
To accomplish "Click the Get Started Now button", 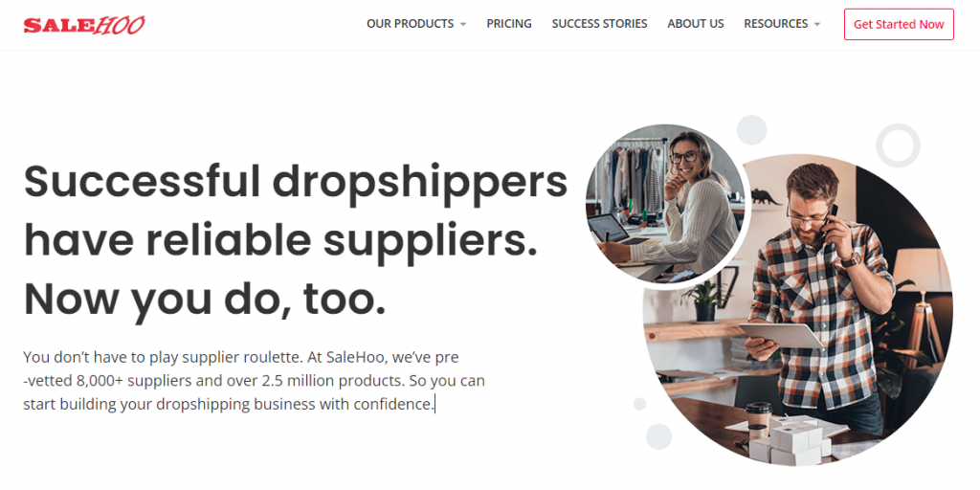I will coord(899,24).
